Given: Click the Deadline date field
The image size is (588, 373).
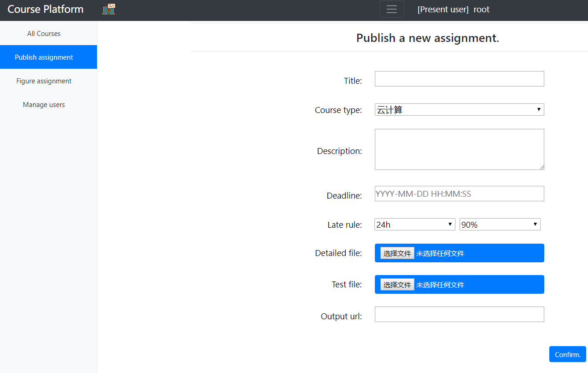Looking at the screenshot, I should click(x=459, y=194).
